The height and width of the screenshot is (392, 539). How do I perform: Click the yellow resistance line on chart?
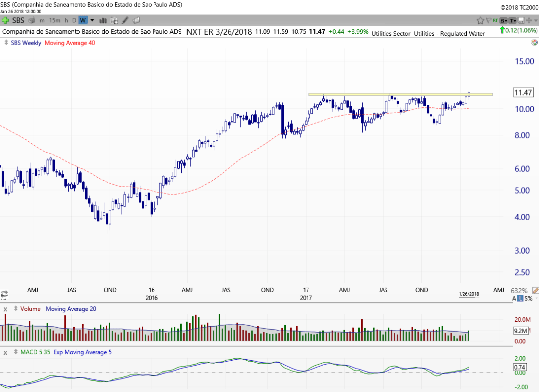pos(397,94)
